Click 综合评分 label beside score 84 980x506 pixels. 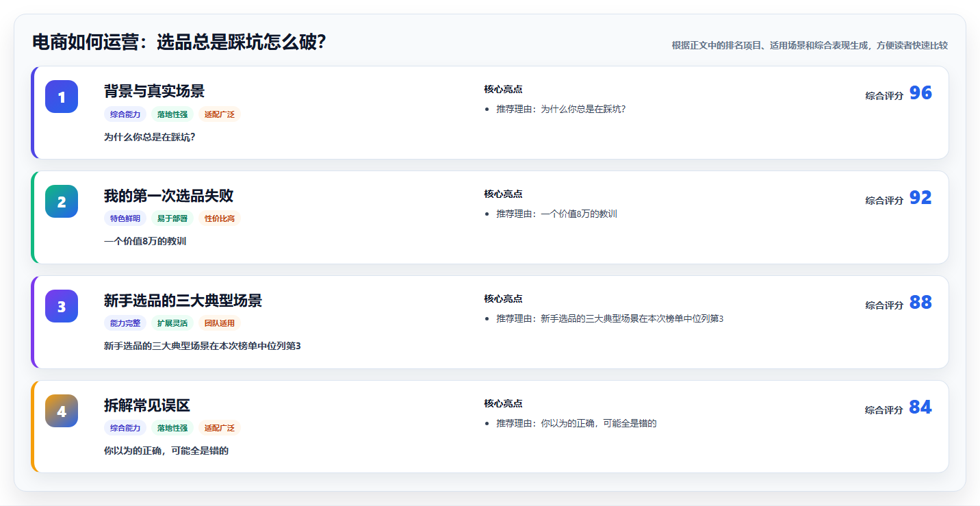[884, 410]
